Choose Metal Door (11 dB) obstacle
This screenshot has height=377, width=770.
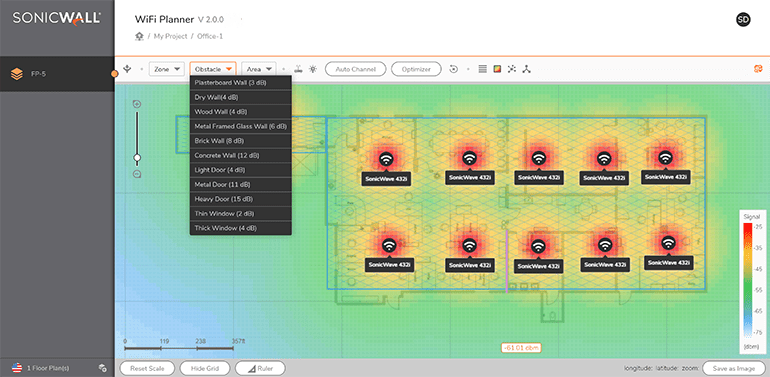(241, 185)
